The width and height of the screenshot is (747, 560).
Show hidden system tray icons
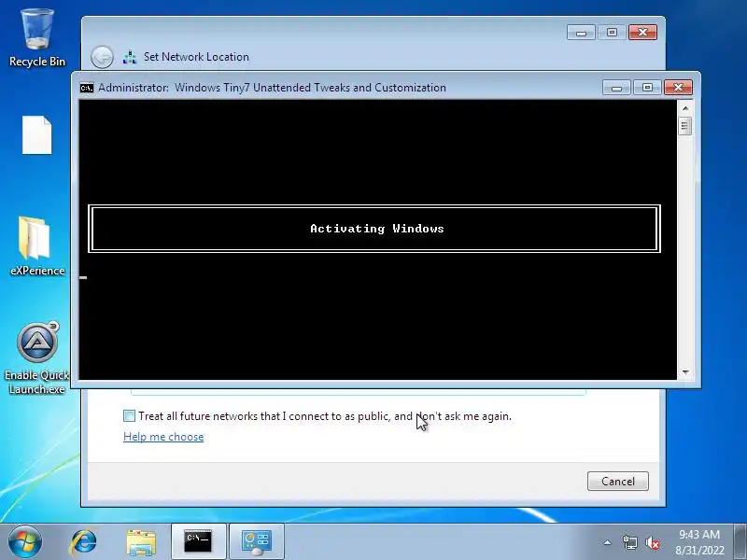pos(608,542)
